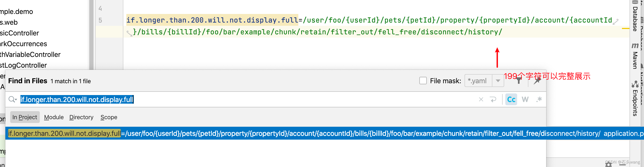This screenshot has width=644, height=167.
Task: Select the Module scope tab
Action: pyautogui.click(x=54, y=117)
